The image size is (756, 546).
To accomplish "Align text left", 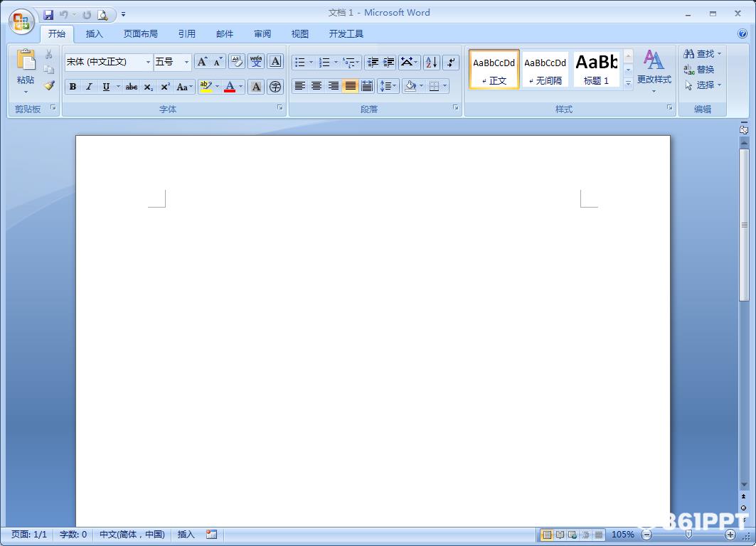I will (300, 86).
